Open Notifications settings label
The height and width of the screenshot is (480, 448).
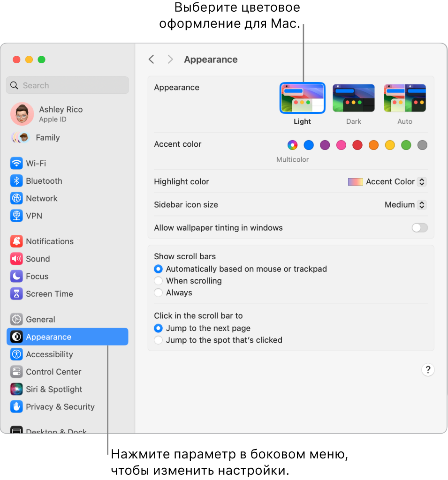50,241
